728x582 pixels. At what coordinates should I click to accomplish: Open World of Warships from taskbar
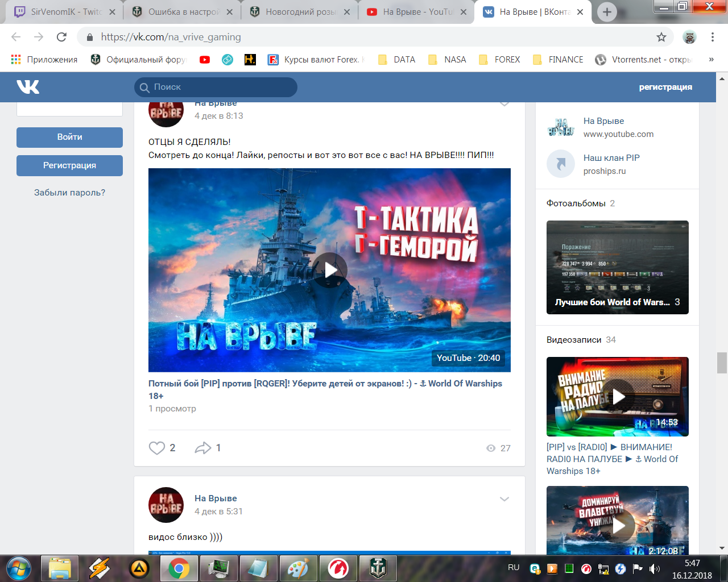click(378, 568)
